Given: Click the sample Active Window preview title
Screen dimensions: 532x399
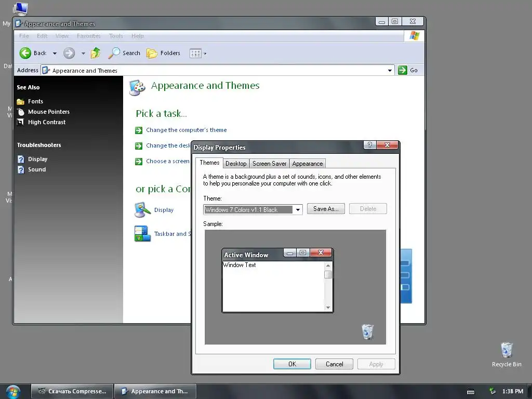Looking at the screenshot, I should 246,255.
